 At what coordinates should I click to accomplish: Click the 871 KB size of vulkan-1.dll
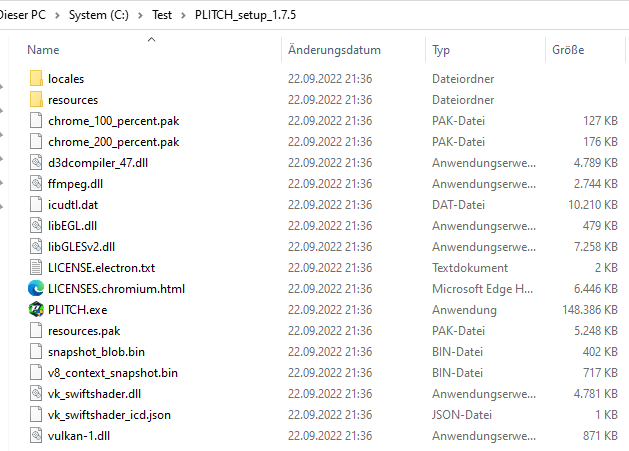[600, 435]
